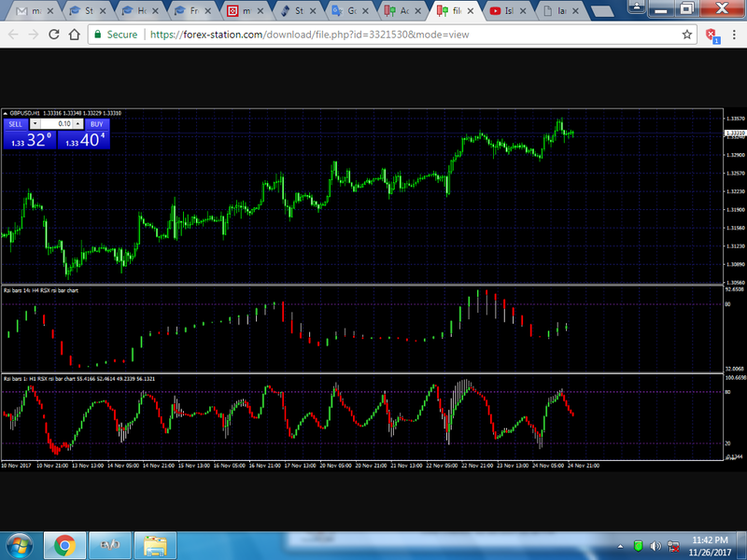Open the clock showing 11:42 PM
This screenshot has width=747, height=560.
(710, 546)
